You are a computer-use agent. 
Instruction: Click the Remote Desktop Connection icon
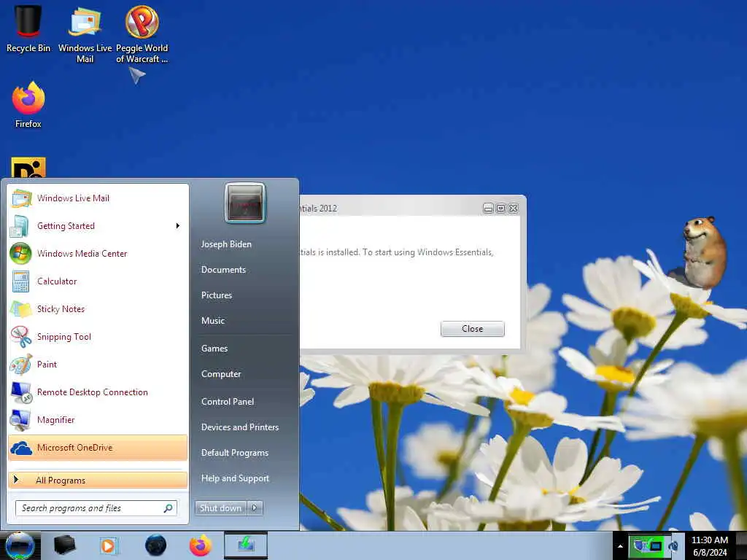(21, 392)
